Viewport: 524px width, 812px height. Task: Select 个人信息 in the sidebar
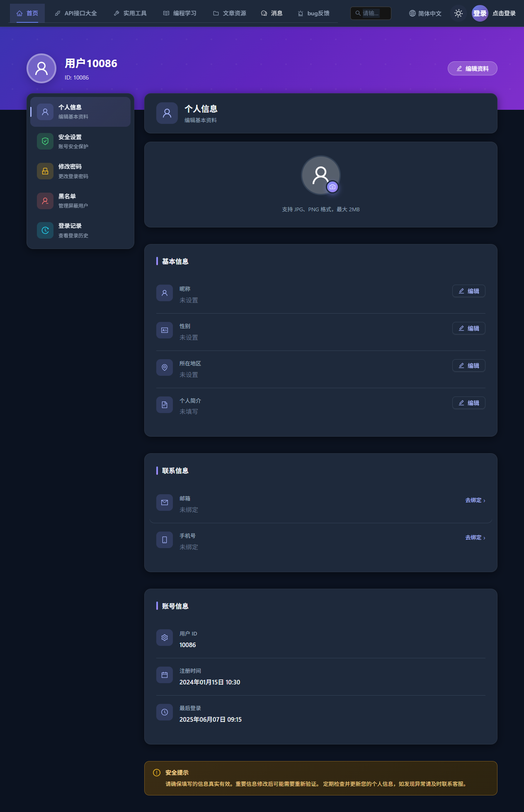tap(80, 112)
